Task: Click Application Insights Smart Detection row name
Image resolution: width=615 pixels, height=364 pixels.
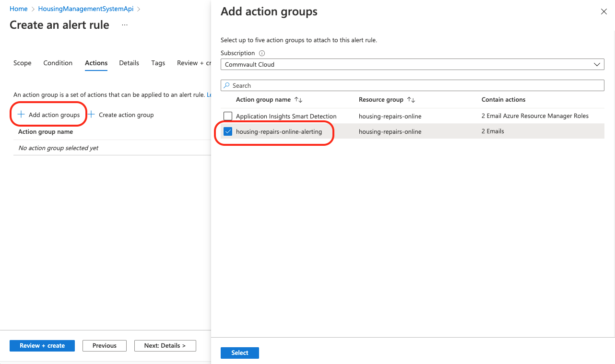Action: 286,116
